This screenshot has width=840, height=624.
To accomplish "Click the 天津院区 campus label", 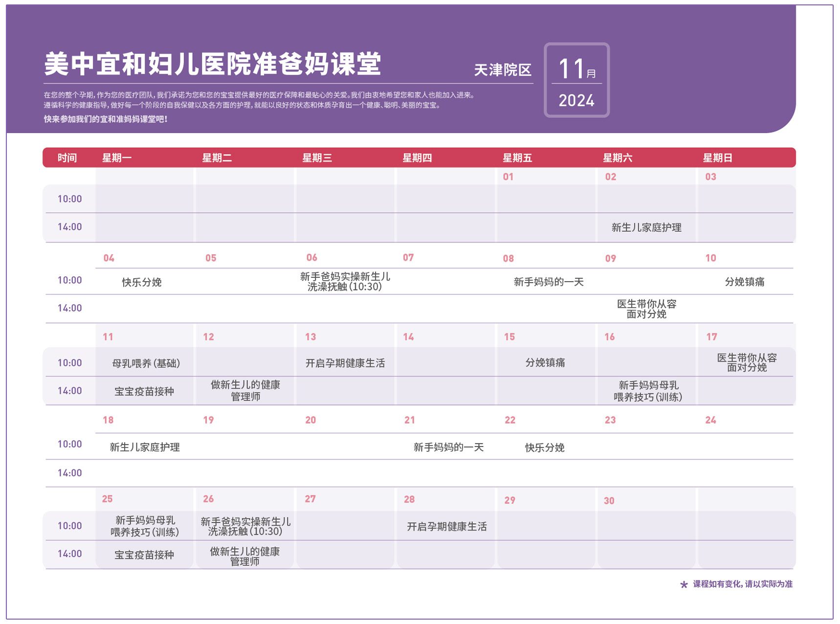I will (503, 70).
